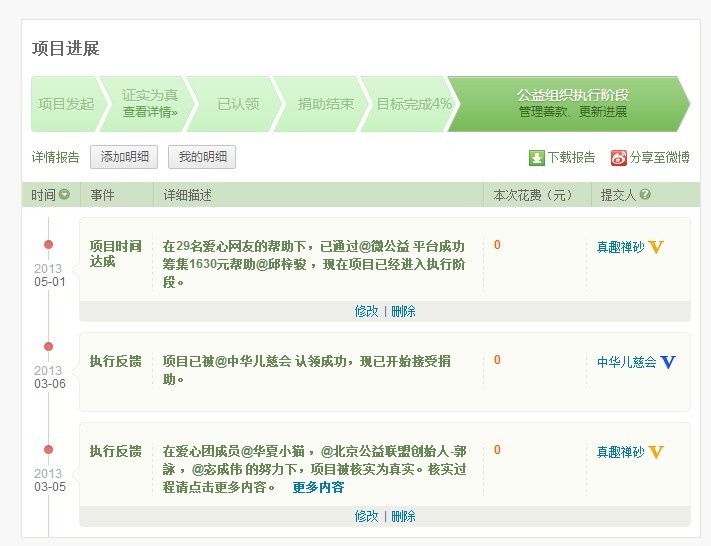Click gold V badge in 2013 05-01 row
Viewport: 711px width, 546px height.
pyautogui.click(x=656, y=247)
